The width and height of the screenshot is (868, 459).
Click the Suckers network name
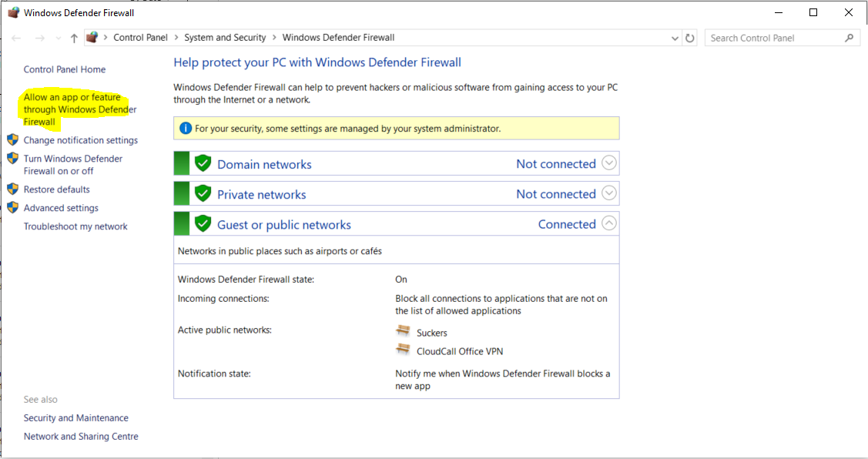tap(432, 333)
